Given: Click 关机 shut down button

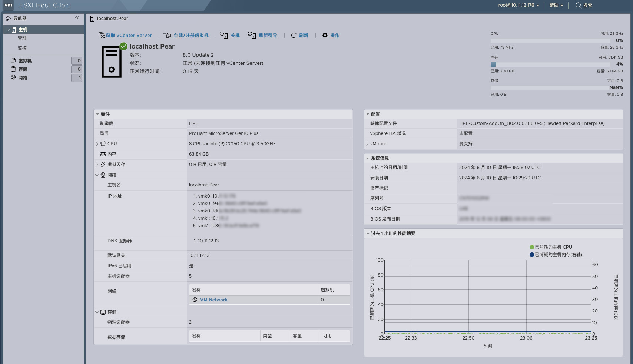Looking at the screenshot, I should coord(230,35).
